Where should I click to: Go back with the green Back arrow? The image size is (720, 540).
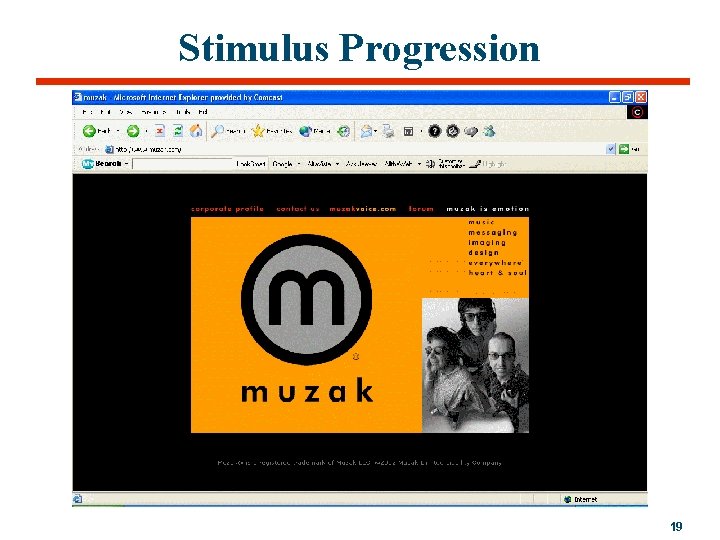click(89, 131)
